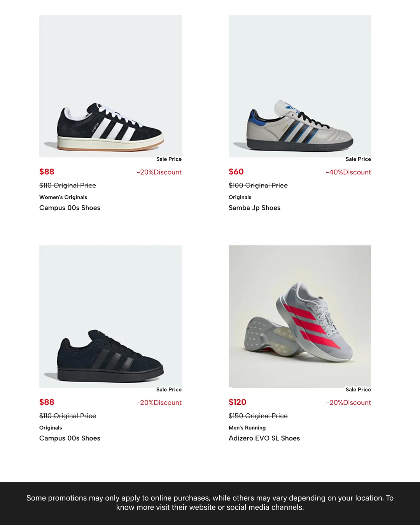
Task: Click the $60 sale price
Action: (236, 172)
